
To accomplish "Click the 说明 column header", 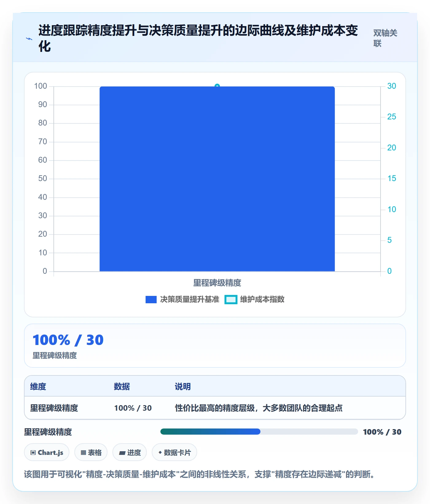I will (183, 386).
